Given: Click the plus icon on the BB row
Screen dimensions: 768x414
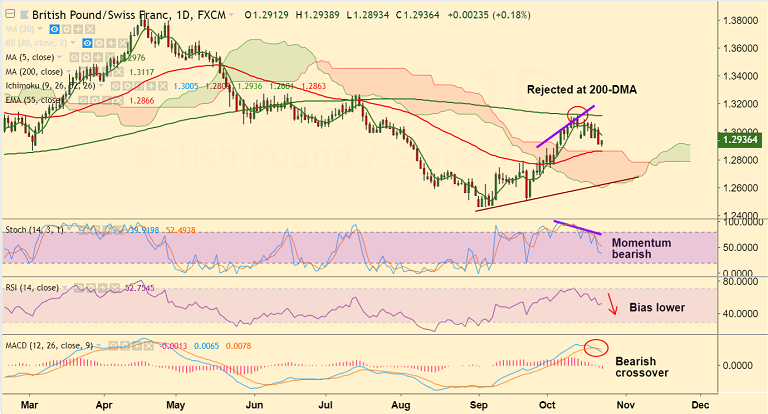Looking at the screenshot, I should pos(111,43).
